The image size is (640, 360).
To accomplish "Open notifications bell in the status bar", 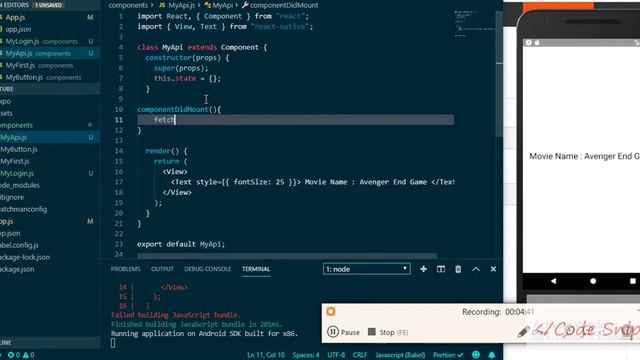I will pyautogui.click(x=492, y=355).
